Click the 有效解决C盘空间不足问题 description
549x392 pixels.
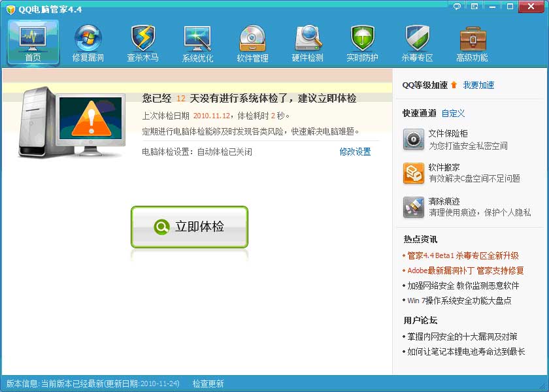[474, 178]
